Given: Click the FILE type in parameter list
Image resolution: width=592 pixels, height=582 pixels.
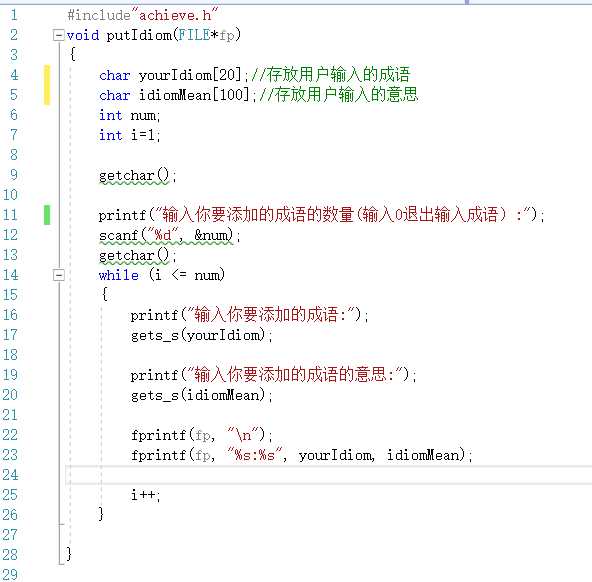Looking at the screenshot, I should point(194,35).
